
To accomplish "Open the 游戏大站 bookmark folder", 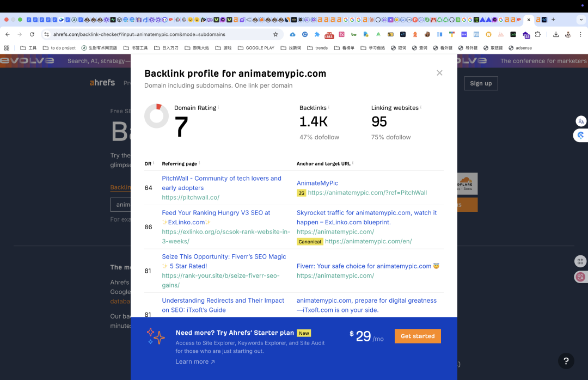I will [197, 48].
